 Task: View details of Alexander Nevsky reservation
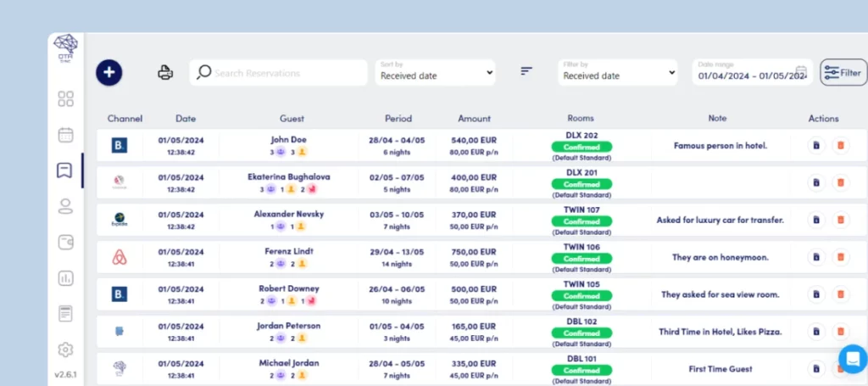(816, 220)
